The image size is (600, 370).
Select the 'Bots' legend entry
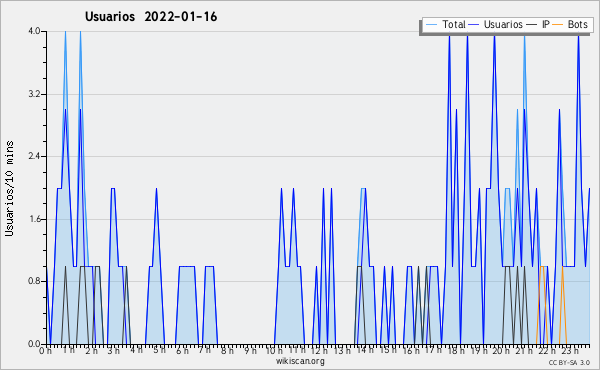pos(577,24)
